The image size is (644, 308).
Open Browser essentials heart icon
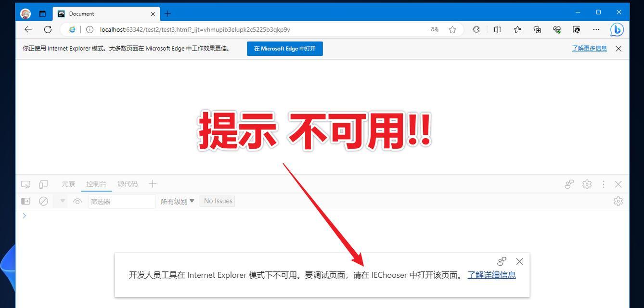[x=557, y=29]
